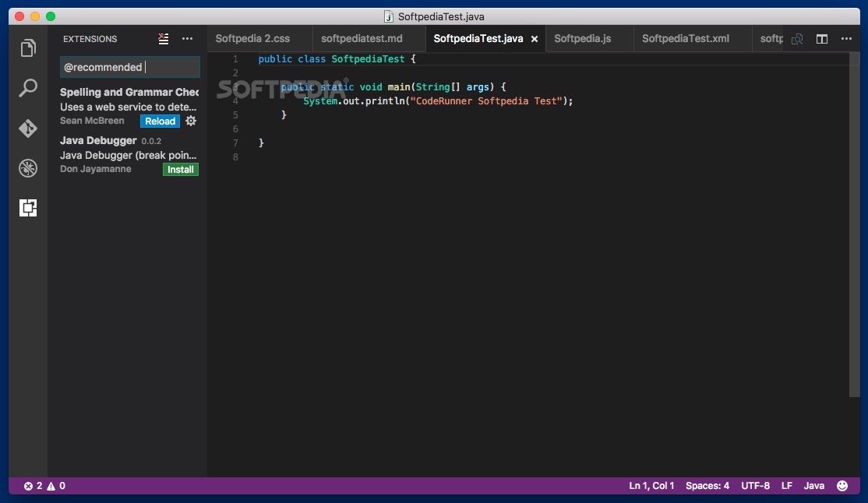Click the open preview icon in editor toolbar
This screenshot has width=868, height=503.
797,39
